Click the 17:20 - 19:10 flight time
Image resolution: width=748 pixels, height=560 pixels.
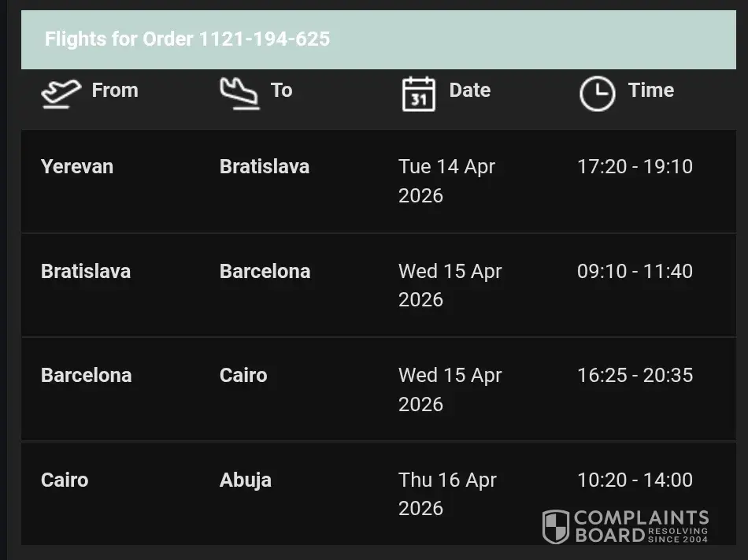click(x=635, y=167)
